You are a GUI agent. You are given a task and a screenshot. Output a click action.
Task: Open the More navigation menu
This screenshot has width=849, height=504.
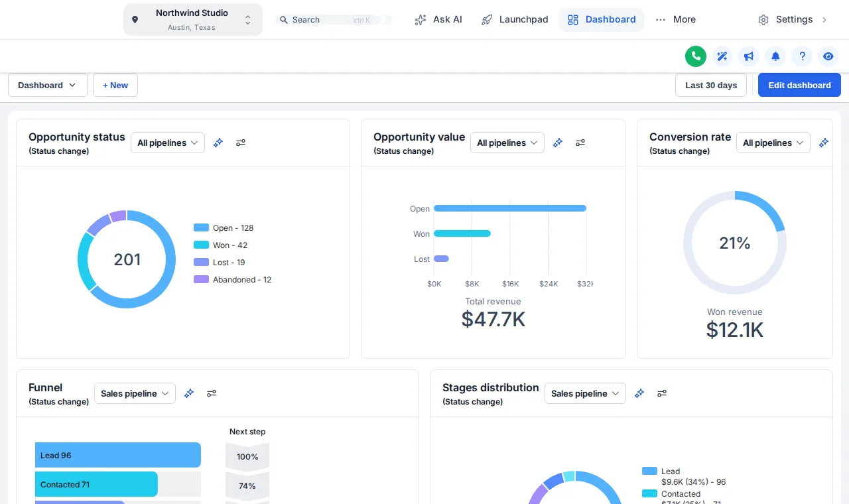pos(675,20)
